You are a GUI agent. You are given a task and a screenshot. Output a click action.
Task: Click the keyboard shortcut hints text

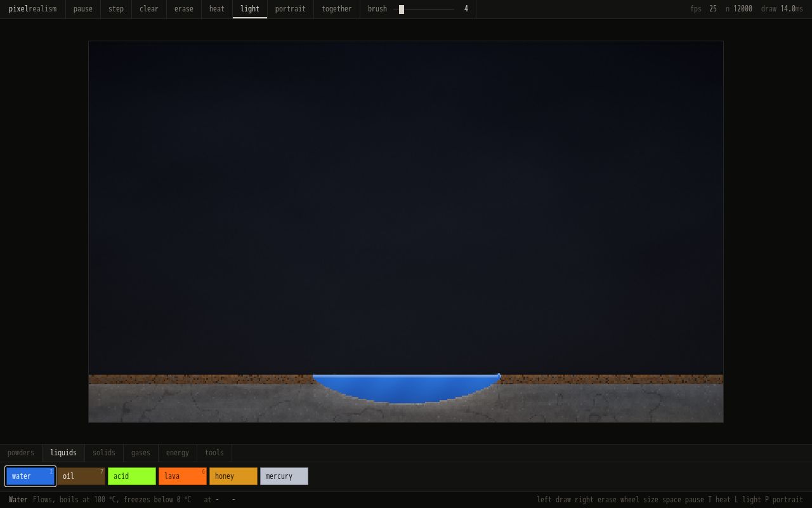[x=670, y=500]
